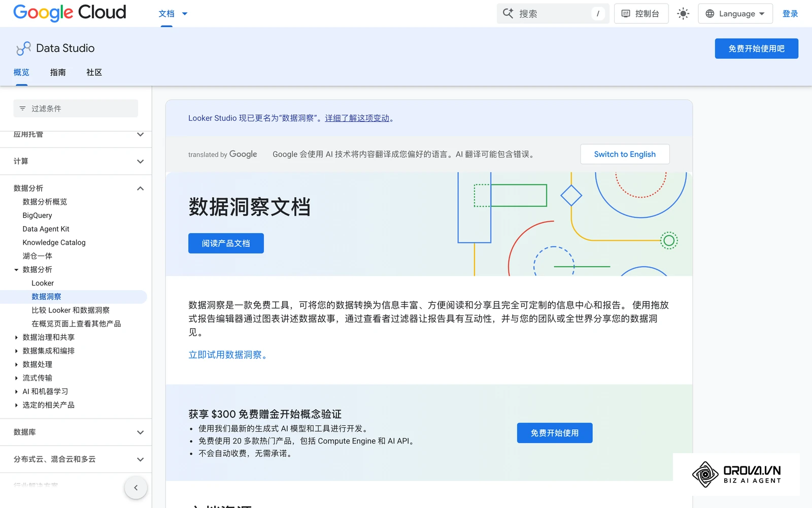Switch to the 社区 tab
The width and height of the screenshot is (812, 508).
pos(94,73)
